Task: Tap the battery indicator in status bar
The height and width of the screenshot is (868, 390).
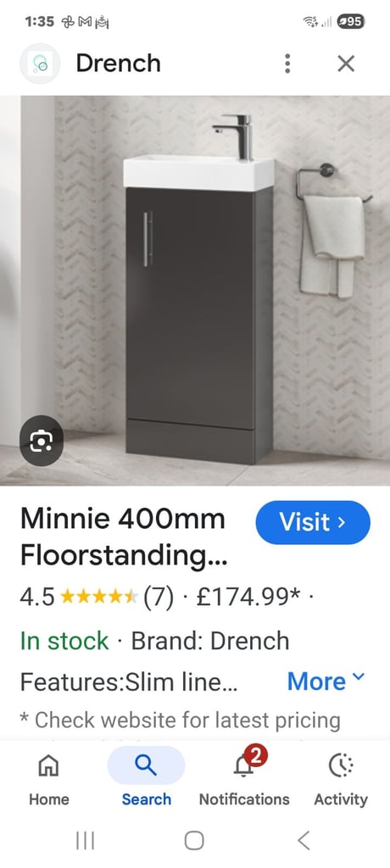Action: point(351,21)
